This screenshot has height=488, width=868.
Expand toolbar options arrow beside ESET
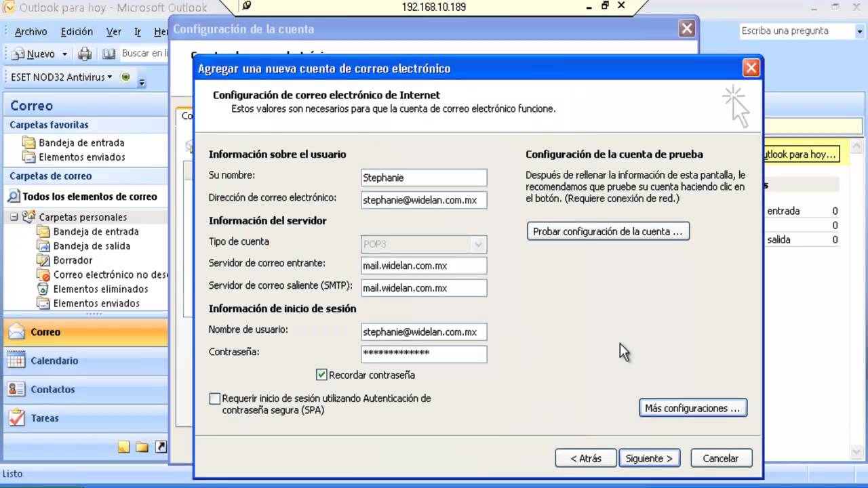tap(142, 82)
